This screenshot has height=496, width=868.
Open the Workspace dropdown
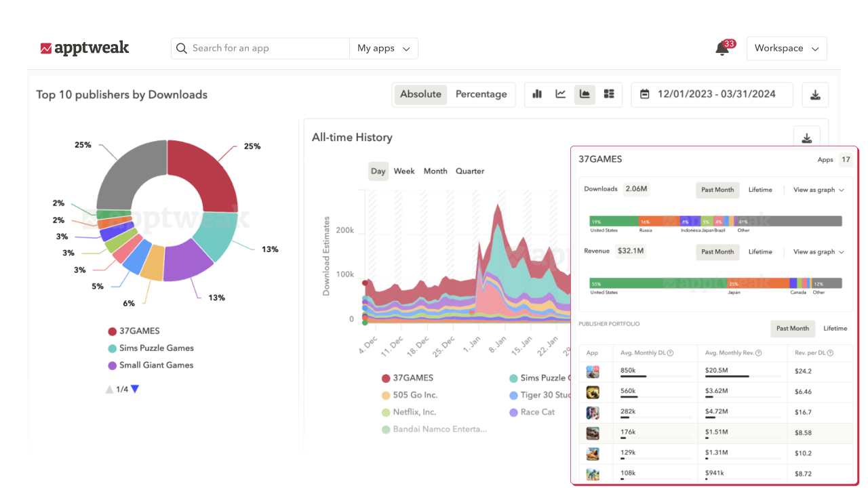787,48
